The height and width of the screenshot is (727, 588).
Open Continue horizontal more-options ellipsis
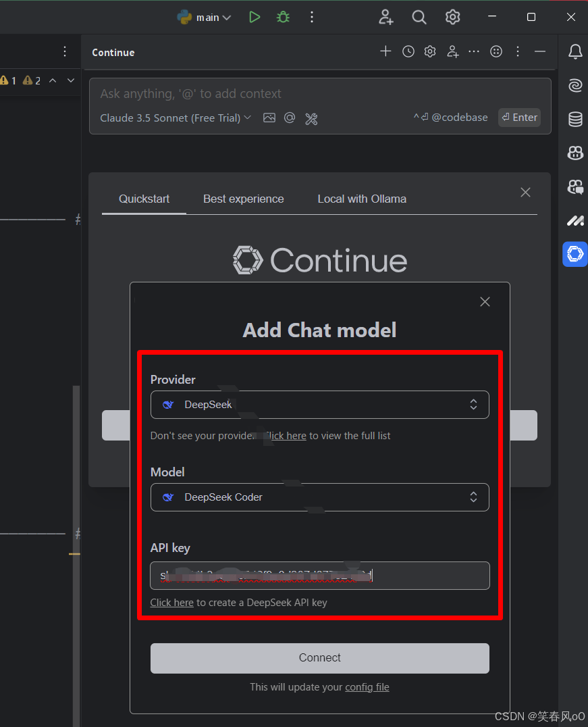coord(474,51)
